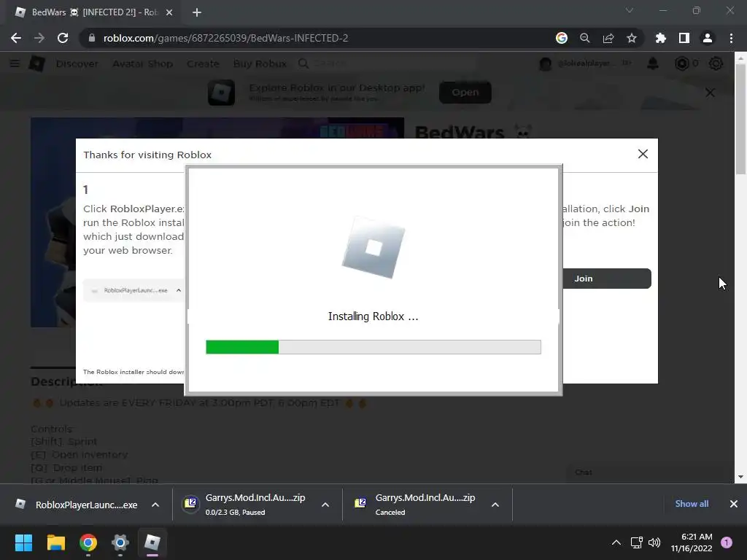Open Roblox notifications bell
The image size is (747, 560).
[x=653, y=63]
